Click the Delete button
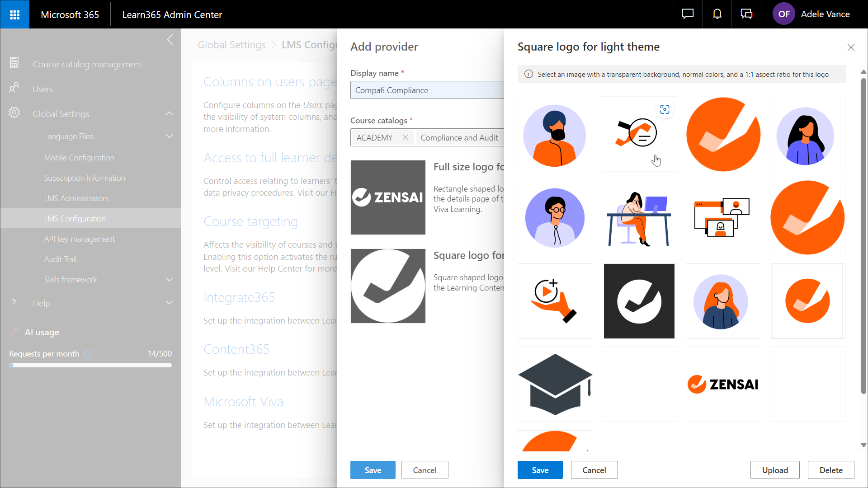868x488 pixels. (830, 470)
